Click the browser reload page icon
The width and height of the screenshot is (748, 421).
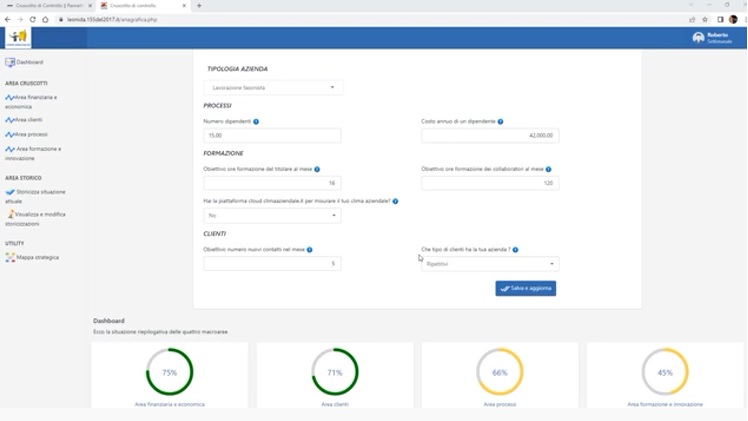33,19
